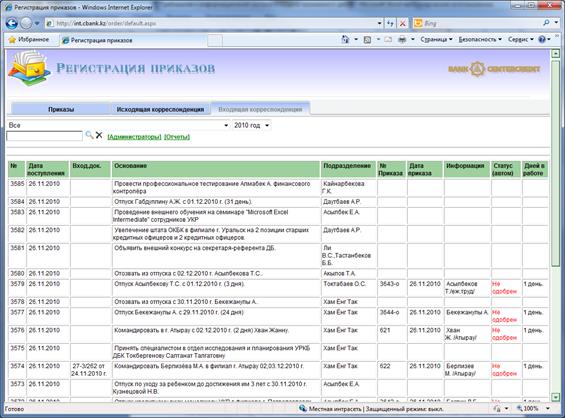Click the page scrollbar up arrow

click(x=556, y=54)
